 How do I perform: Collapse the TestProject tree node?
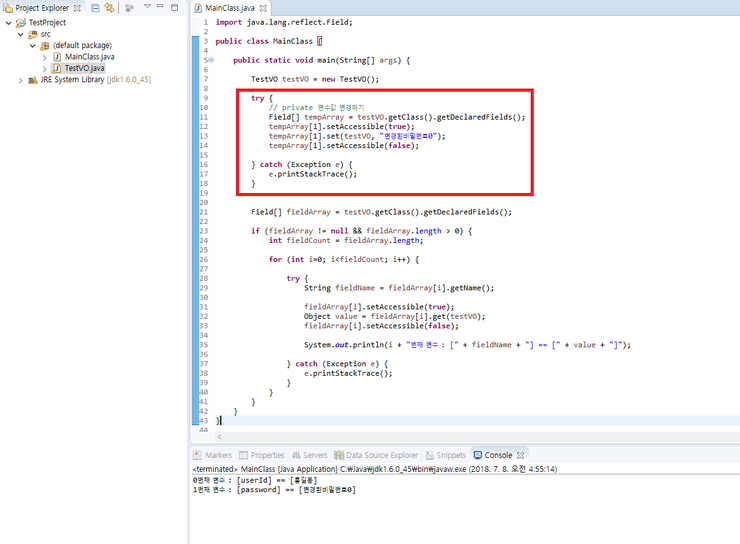tap(8, 22)
